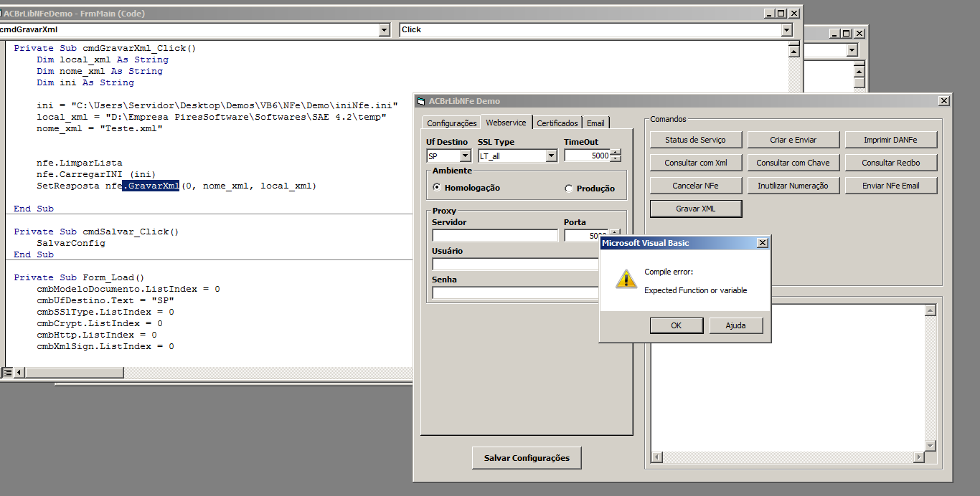
Task: Click the Enviar NFe Email button
Action: coord(890,186)
